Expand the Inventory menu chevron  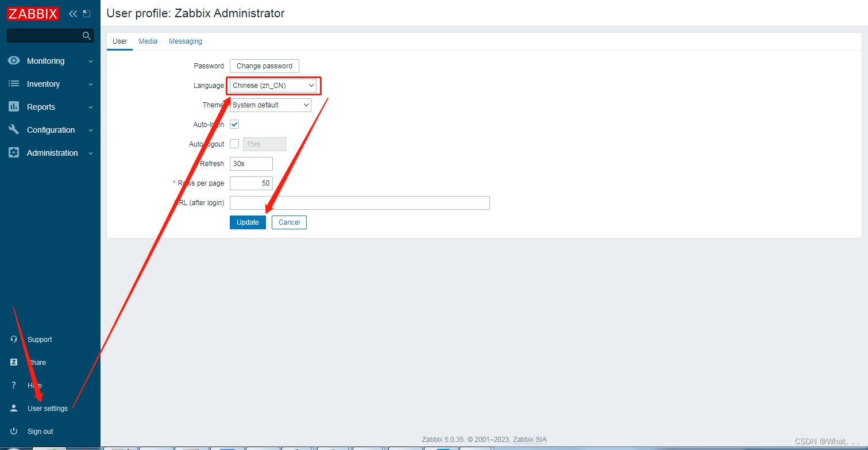(x=91, y=84)
